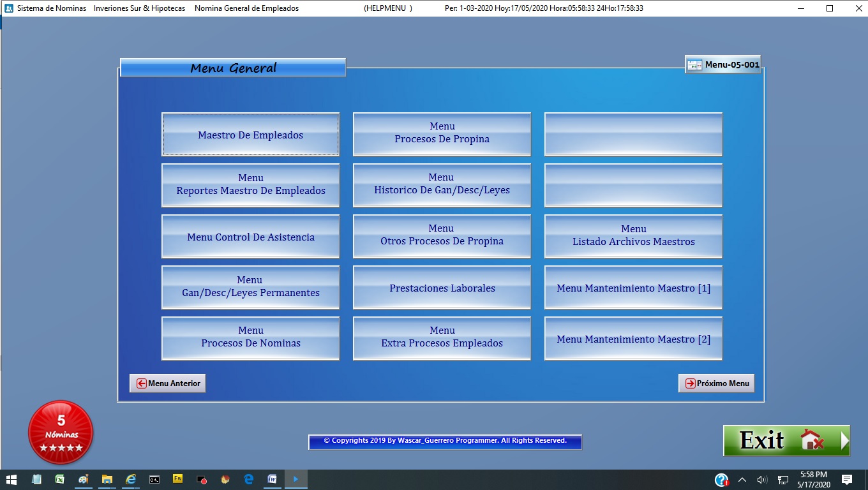This screenshot has height=490, width=868.
Task: Select Menu Control De Asistencia
Action: pyautogui.click(x=250, y=237)
